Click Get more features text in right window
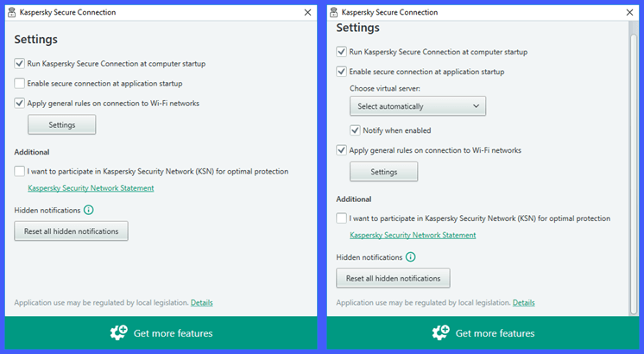Viewport: 644px width, 354px height. click(495, 333)
